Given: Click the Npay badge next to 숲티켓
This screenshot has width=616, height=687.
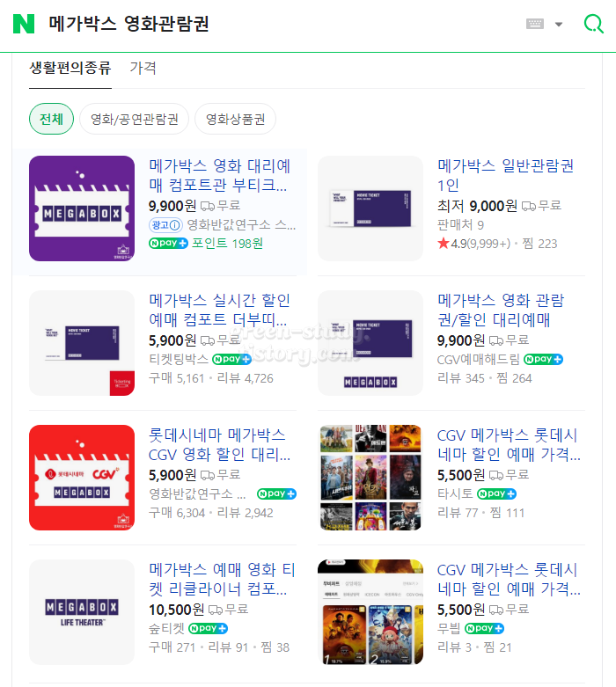Looking at the screenshot, I should tap(208, 628).
